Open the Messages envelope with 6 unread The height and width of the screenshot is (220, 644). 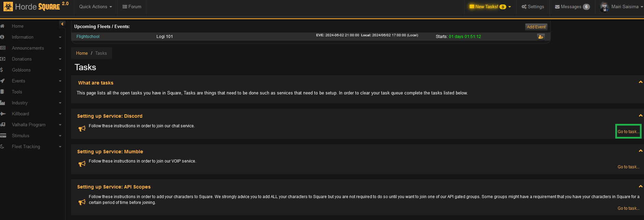572,7
